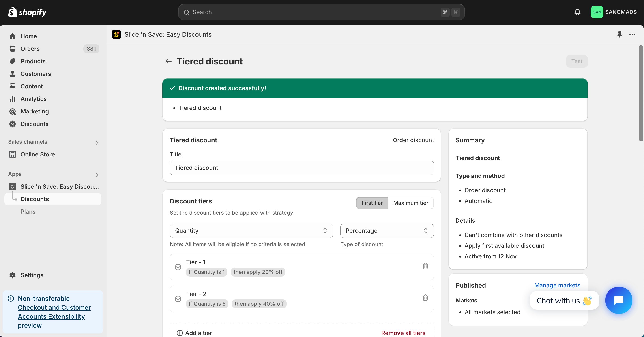Open the SAN account avatar

(x=597, y=12)
